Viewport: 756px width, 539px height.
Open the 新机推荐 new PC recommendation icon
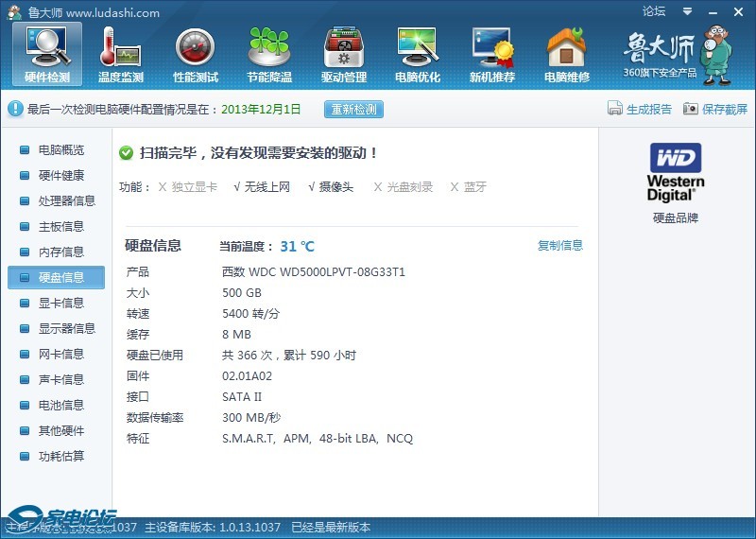(x=492, y=54)
